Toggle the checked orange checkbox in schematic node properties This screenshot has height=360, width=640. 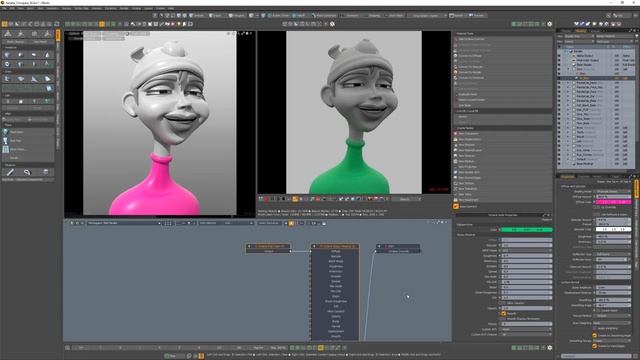click(503, 313)
